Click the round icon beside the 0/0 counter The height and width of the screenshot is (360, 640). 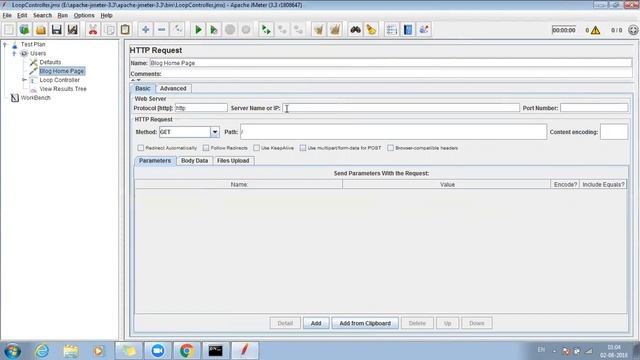[x=633, y=30]
